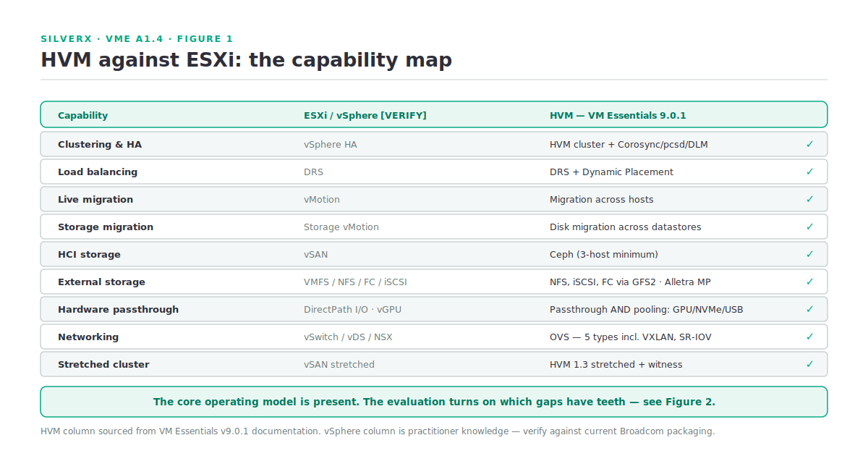Screen dimensions: 868x456
Task: Click 'HVM 1.3 stretched + witness' text
Action: pyautogui.click(x=616, y=364)
